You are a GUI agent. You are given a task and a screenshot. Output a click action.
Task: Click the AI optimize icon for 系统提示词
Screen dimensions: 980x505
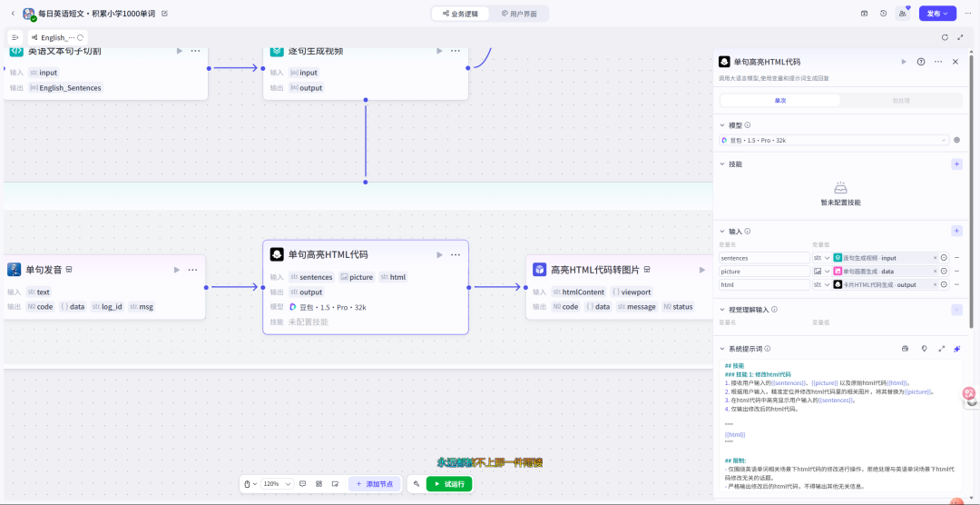(956, 349)
